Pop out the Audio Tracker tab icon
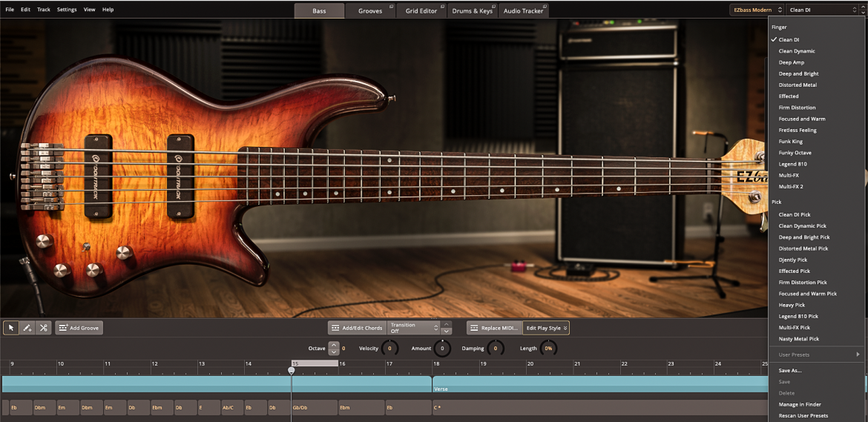 coord(545,6)
